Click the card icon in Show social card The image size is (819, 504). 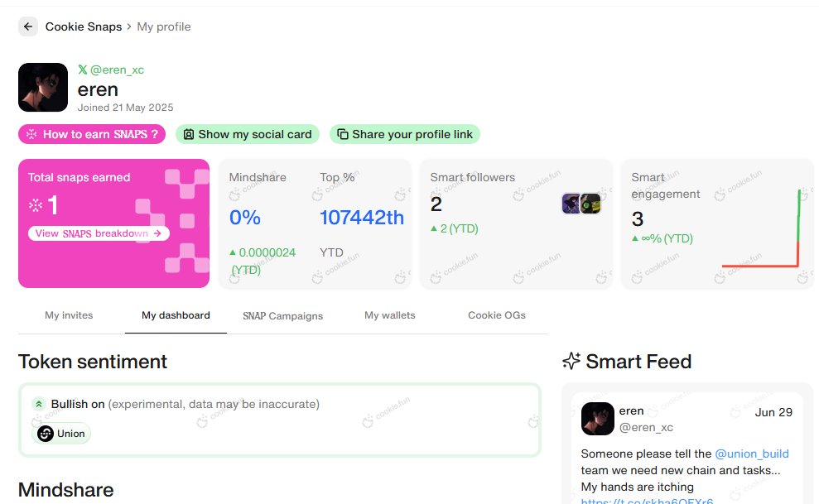[189, 134]
